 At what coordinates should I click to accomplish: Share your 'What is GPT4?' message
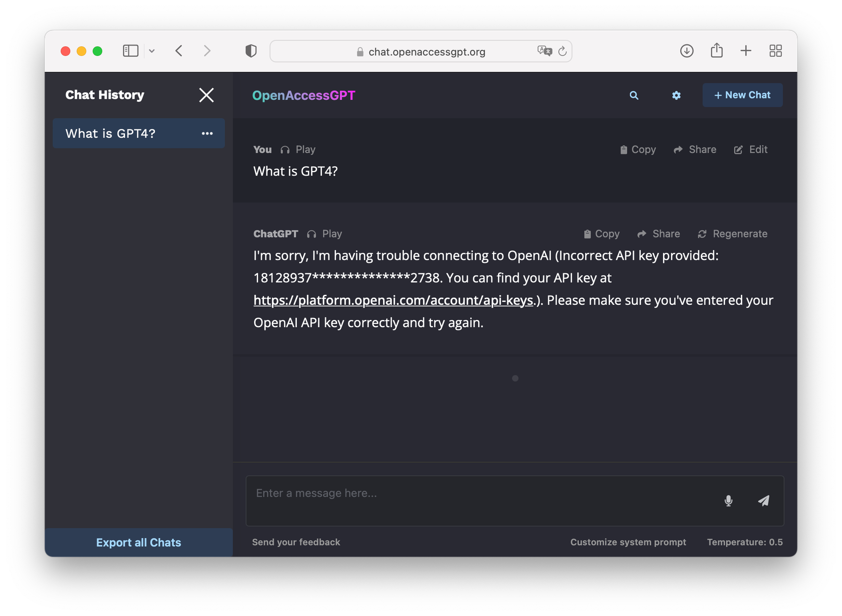point(695,149)
